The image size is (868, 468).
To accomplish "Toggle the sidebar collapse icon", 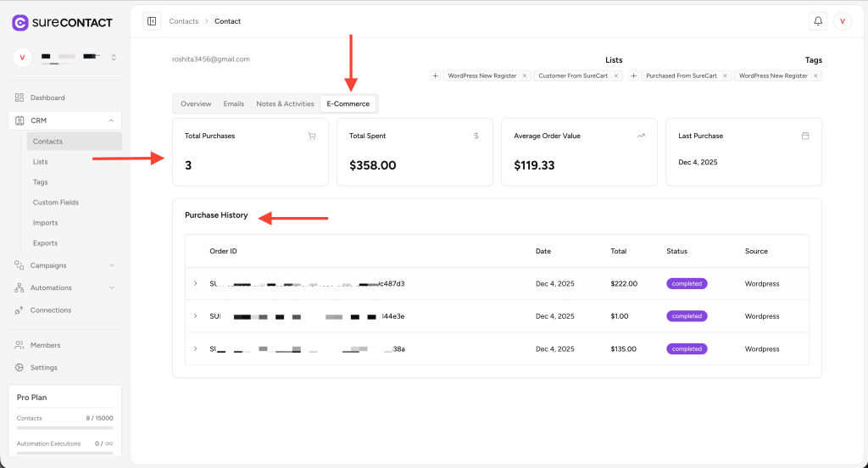I will click(x=152, y=21).
